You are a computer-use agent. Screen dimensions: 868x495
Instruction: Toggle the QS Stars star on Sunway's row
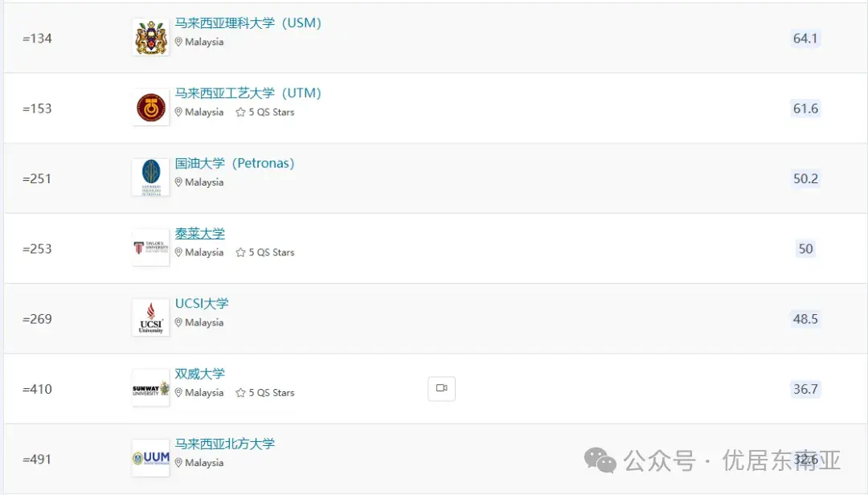pyautogui.click(x=239, y=393)
